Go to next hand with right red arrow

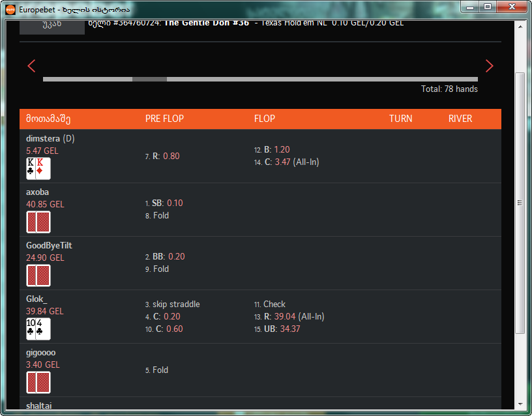point(489,66)
